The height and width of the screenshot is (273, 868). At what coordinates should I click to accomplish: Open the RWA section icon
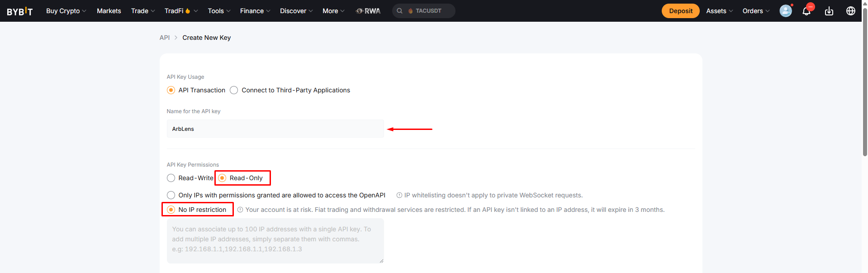point(368,11)
